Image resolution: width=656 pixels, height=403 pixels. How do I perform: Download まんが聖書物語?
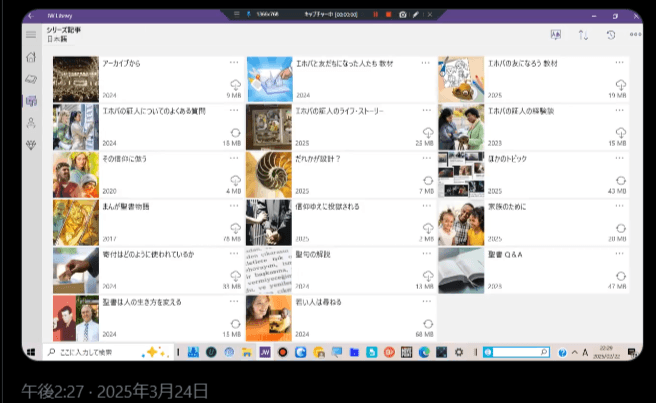[236, 228]
